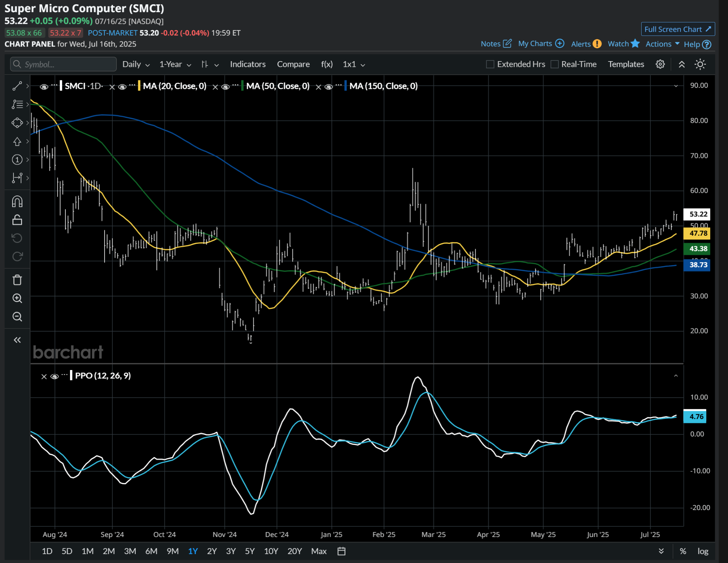Select the Max time range
728x563 pixels.
(319, 551)
